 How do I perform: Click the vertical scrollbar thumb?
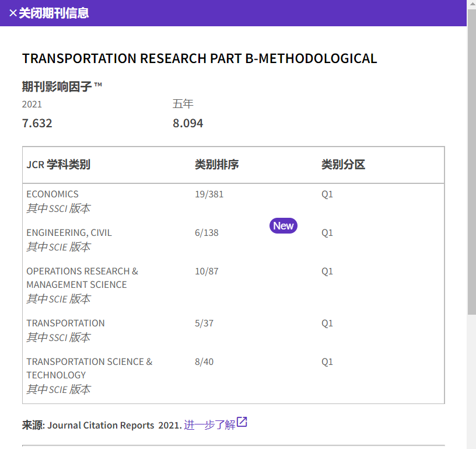pos(472,162)
